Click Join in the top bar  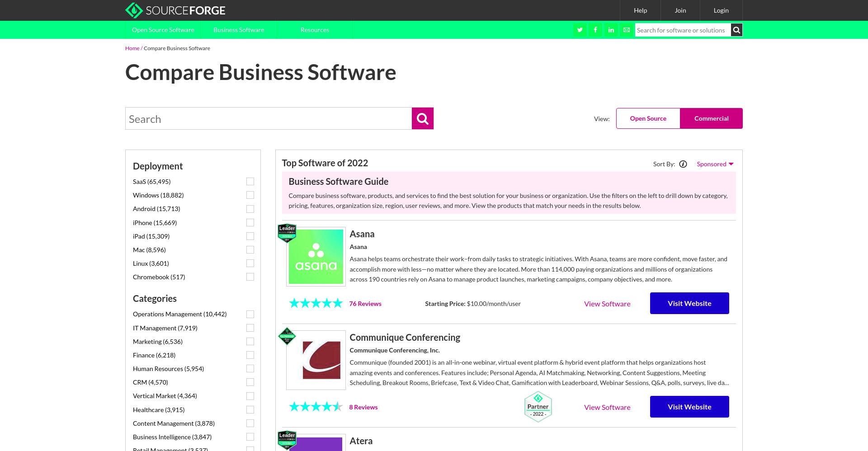click(680, 10)
